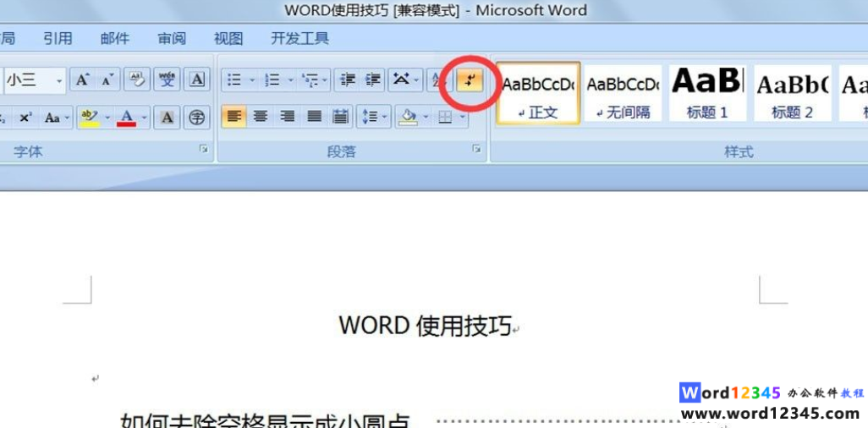The height and width of the screenshot is (428, 868).
Task: Apply Character Border to text
Action: (196, 80)
